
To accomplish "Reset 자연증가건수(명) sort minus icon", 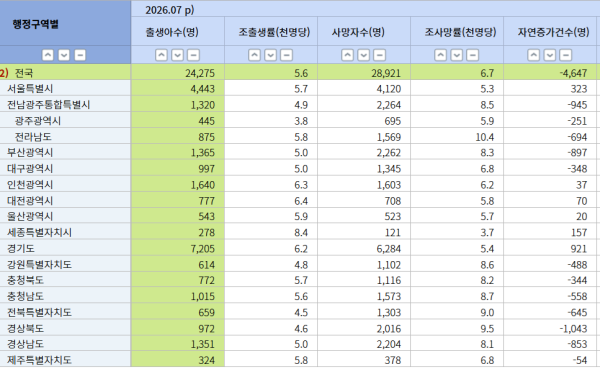I will 566,55.
